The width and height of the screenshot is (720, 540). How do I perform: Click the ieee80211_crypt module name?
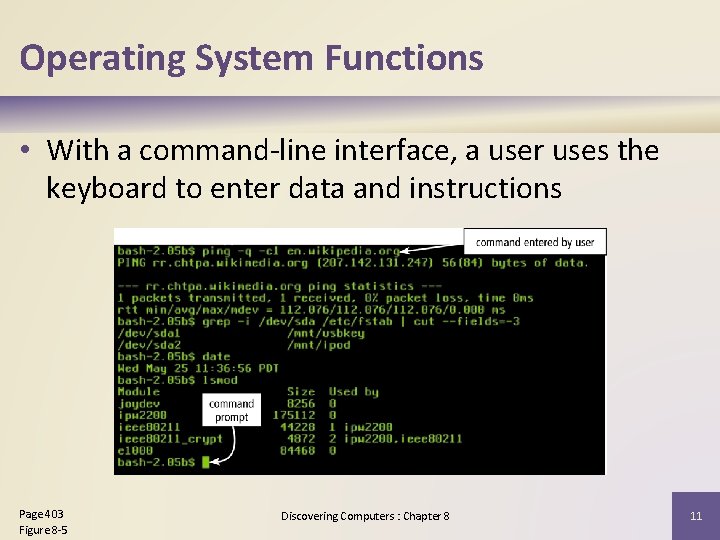coord(170,439)
